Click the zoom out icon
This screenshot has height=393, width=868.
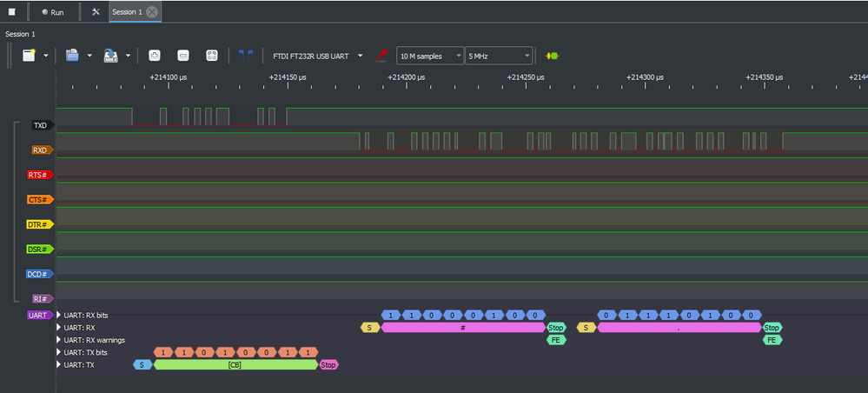click(x=183, y=56)
